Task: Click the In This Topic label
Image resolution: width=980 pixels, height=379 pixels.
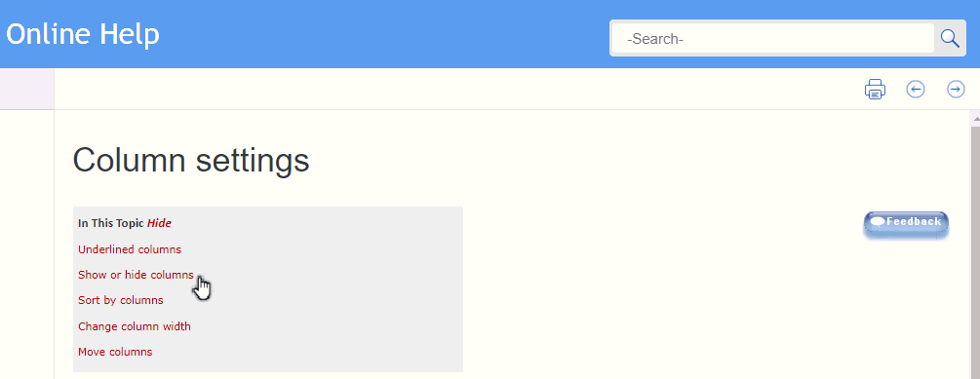Action: coord(111,223)
